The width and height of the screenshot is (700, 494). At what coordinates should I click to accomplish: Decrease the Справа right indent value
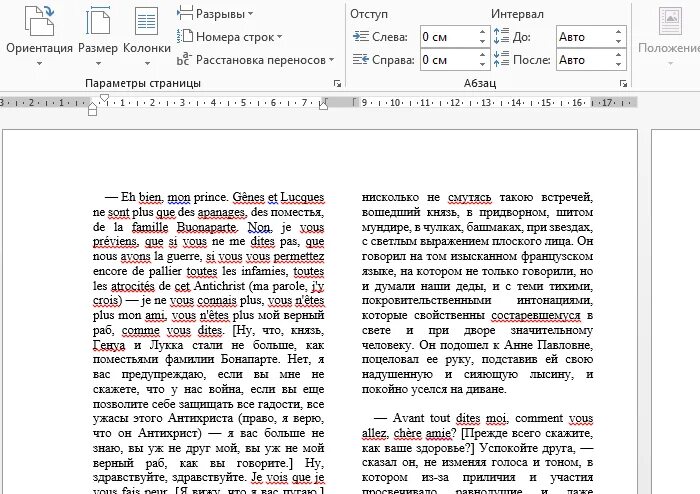click(x=483, y=65)
